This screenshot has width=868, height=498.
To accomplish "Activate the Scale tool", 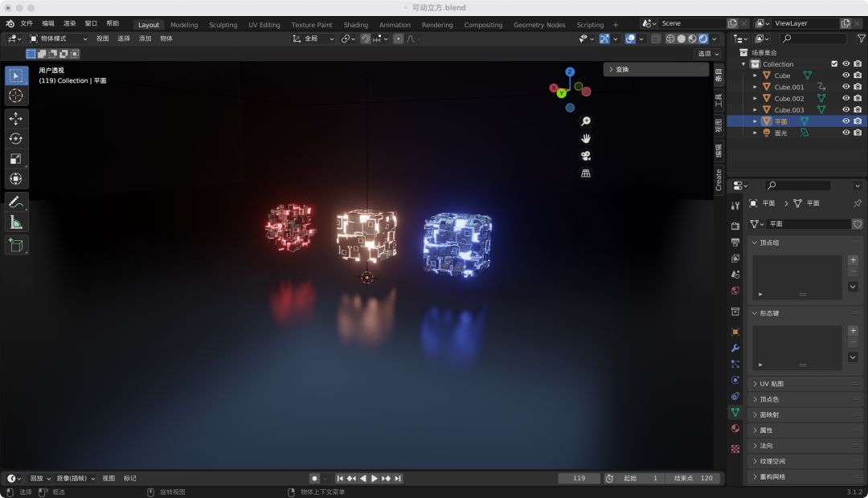I will tap(16, 159).
